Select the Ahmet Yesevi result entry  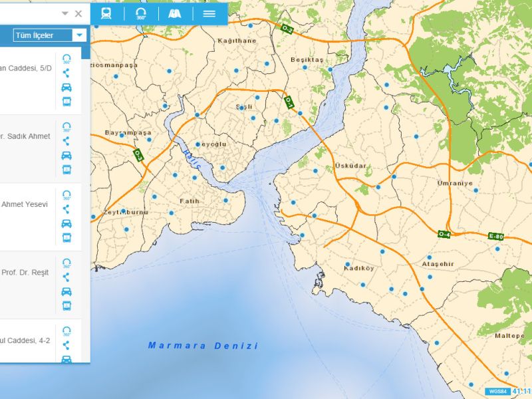[27, 205]
